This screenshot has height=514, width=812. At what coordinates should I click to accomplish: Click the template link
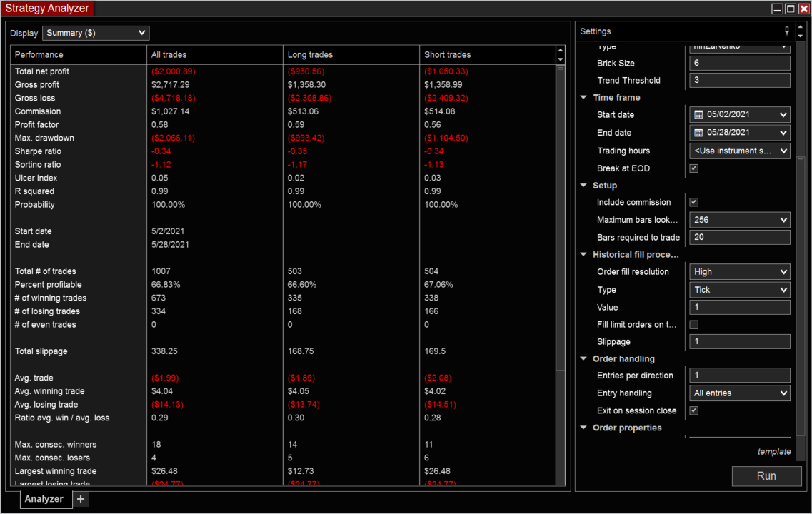(x=774, y=451)
